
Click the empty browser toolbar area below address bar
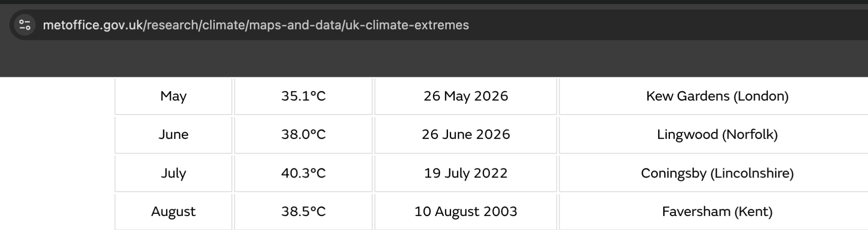pyautogui.click(x=434, y=59)
